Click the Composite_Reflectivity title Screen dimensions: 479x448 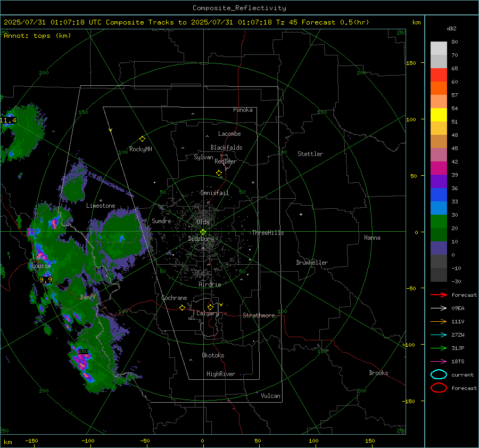(x=239, y=8)
